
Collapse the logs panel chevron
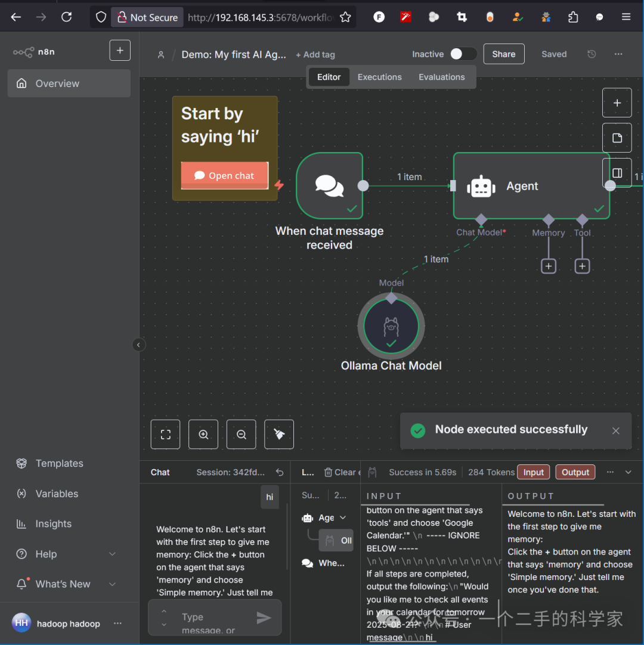[x=628, y=472]
